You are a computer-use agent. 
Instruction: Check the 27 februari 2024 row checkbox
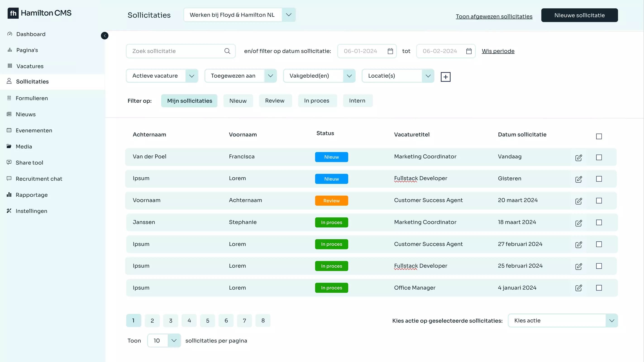pos(599,244)
